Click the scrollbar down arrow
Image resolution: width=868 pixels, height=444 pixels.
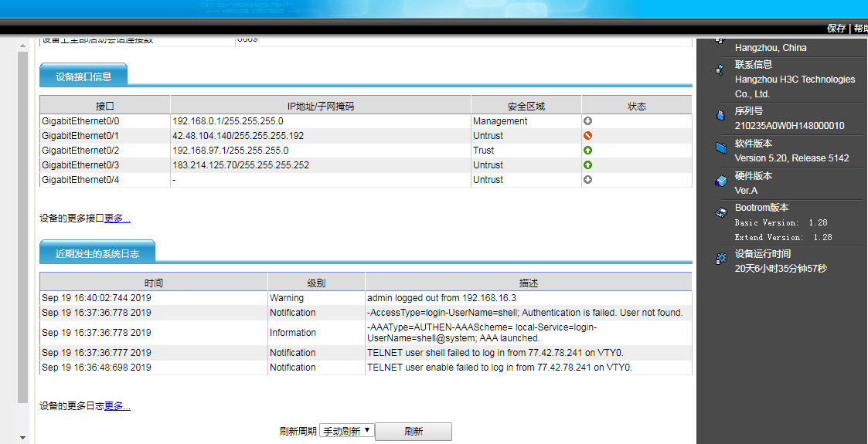22,437
